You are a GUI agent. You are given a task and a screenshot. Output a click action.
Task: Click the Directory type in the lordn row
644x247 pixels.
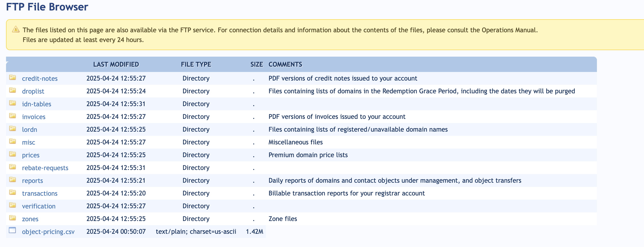[x=196, y=129]
